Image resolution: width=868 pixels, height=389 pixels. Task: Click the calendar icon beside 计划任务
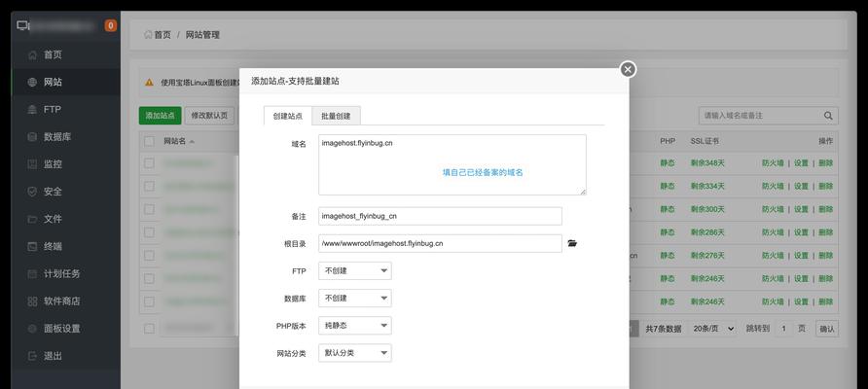click(32, 274)
